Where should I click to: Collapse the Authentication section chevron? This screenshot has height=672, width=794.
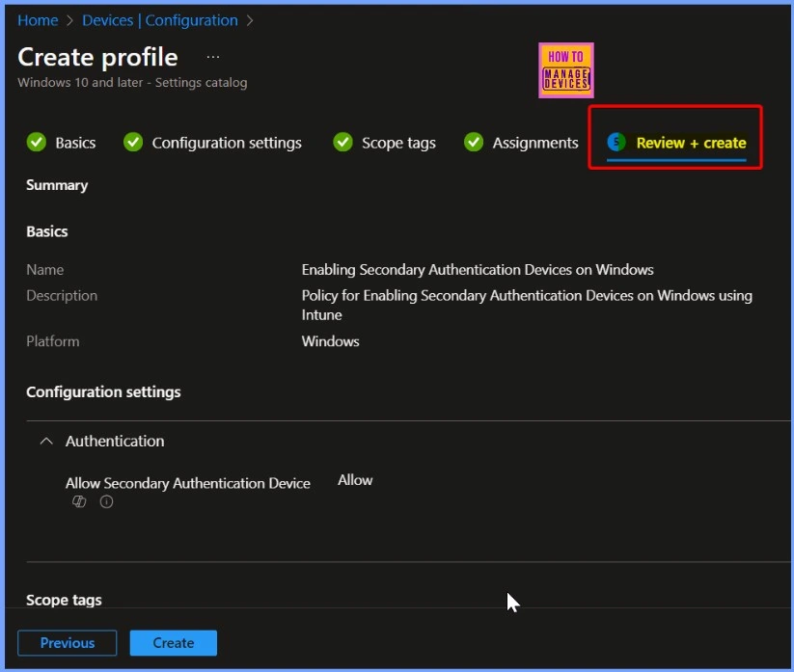point(45,442)
